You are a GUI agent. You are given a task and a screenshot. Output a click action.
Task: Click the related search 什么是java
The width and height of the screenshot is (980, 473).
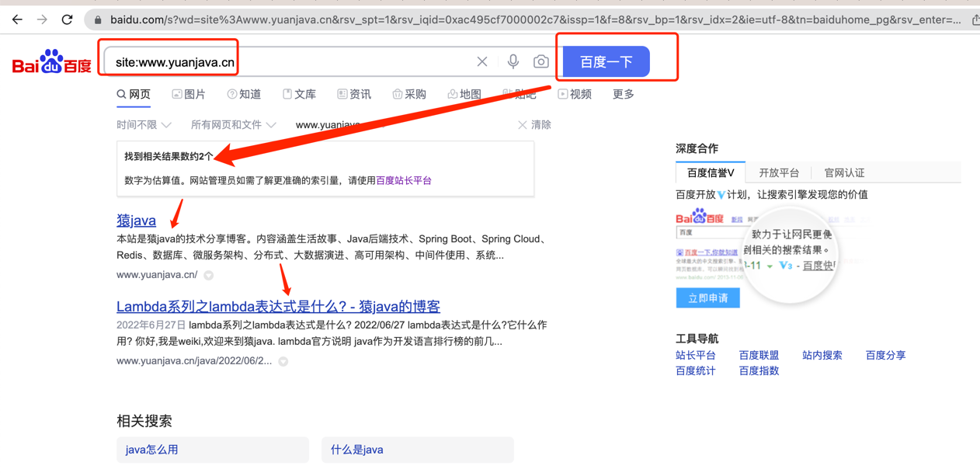(x=418, y=450)
